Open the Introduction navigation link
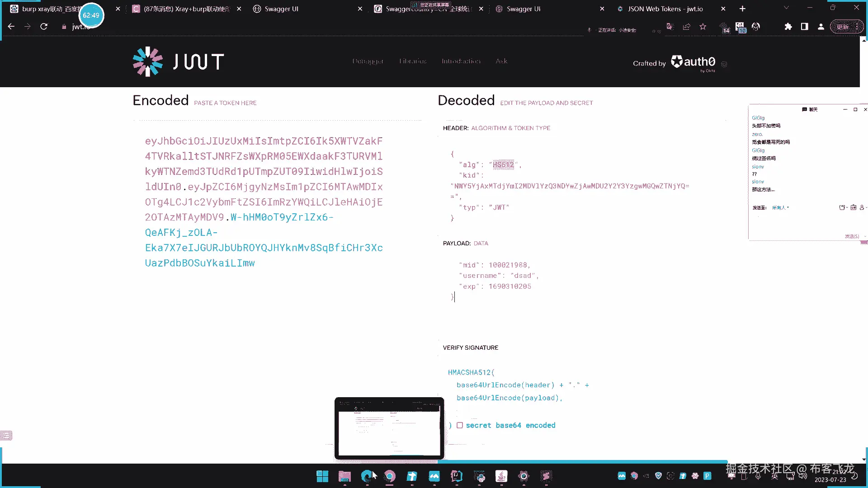Image resolution: width=868 pixels, height=488 pixels. (x=461, y=61)
